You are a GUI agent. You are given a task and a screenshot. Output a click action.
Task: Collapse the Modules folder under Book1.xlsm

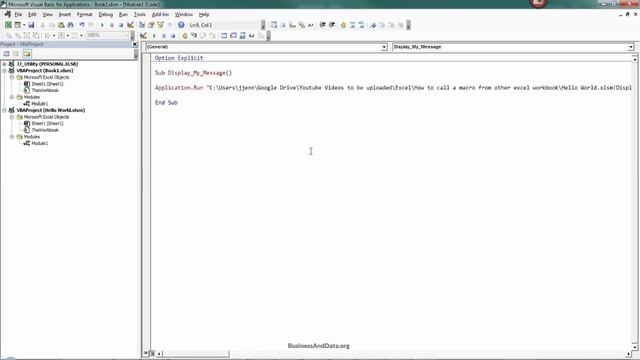[12, 97]
